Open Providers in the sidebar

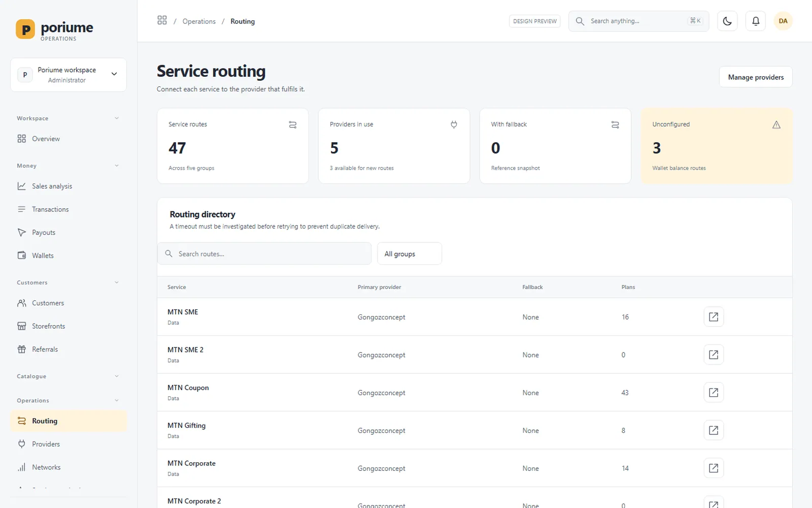(x=69, y=444)
